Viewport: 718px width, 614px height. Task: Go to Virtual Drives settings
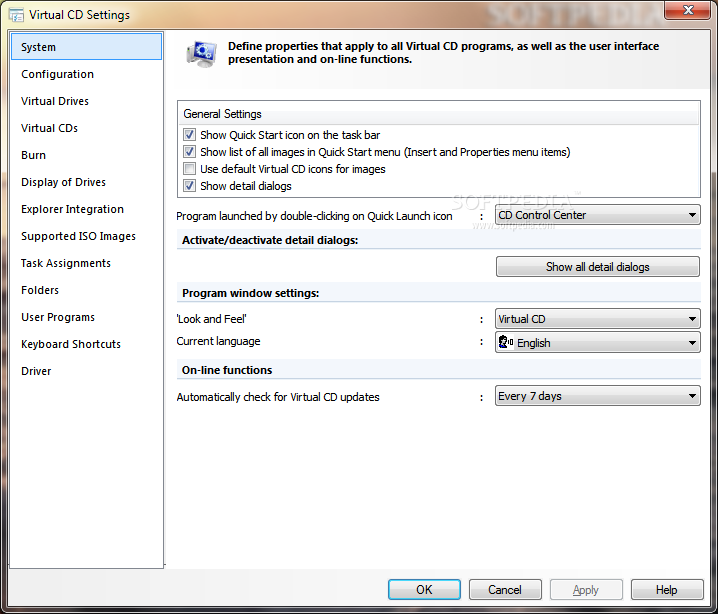pos(87,101)
